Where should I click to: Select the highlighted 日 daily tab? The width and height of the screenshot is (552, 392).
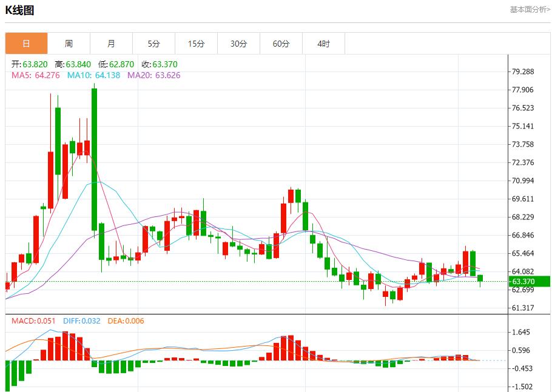27,43
